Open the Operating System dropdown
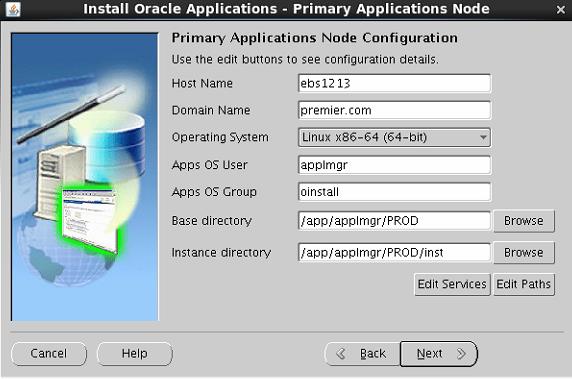The width and height of the screenshot is (572, 379). click(394, 138)
